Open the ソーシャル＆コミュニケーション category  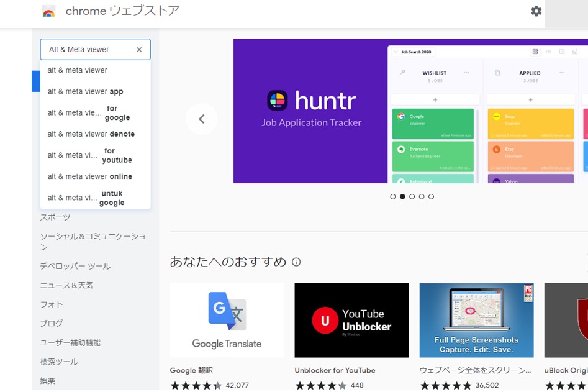click(x=93, y=242)
